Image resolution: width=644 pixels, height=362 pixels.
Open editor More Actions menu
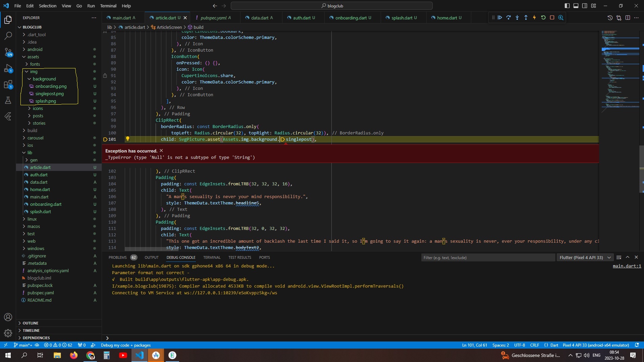[636, 18]
